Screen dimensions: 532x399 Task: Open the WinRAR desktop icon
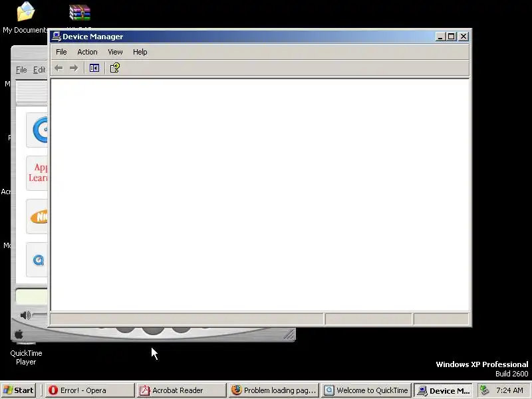80,13
